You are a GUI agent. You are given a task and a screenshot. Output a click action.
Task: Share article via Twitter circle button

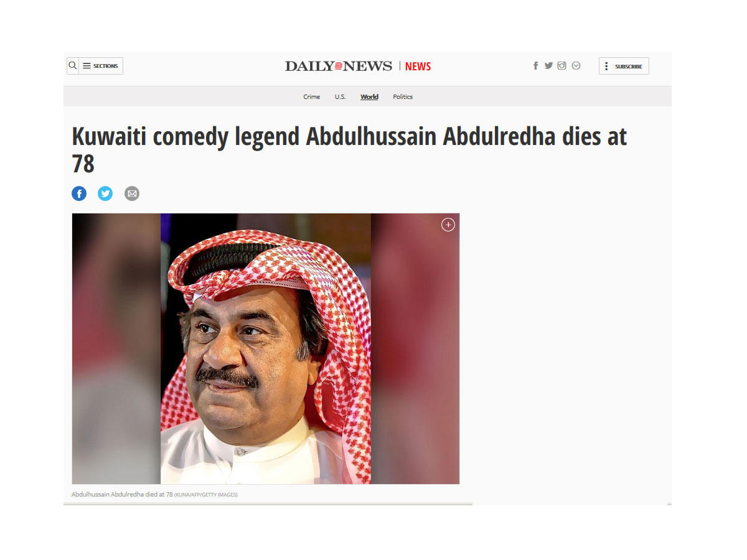pos(105,194)
